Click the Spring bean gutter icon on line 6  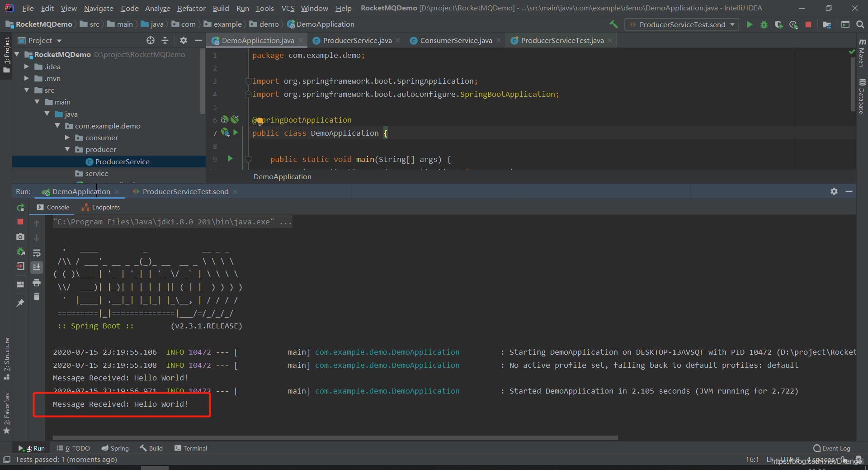click(225, 119)
